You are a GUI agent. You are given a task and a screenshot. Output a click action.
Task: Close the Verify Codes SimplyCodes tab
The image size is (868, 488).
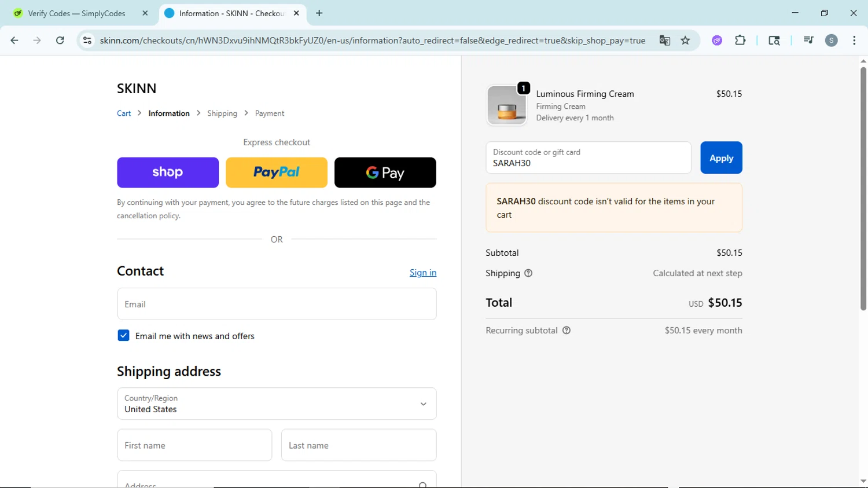(145, 13)
